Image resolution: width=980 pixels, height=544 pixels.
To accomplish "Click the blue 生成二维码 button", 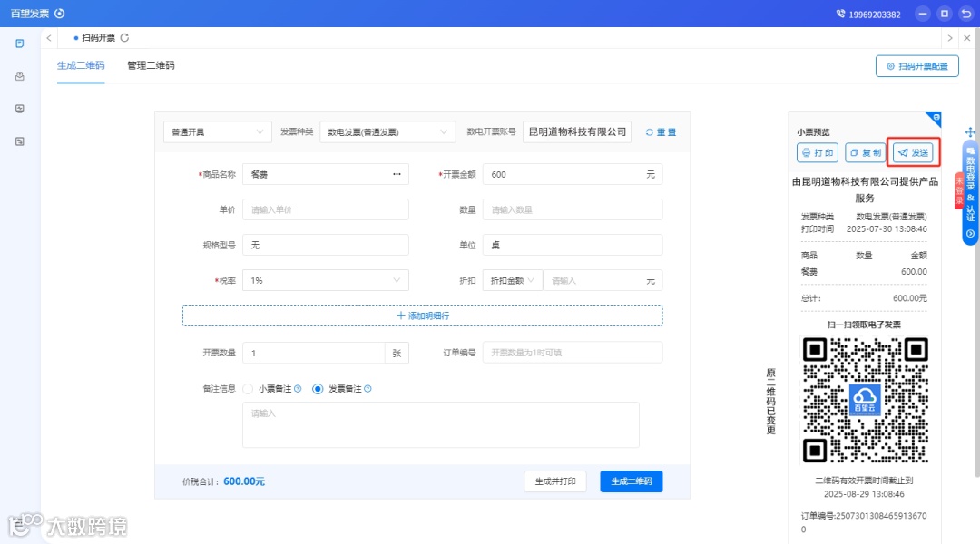I will (632, 481).
